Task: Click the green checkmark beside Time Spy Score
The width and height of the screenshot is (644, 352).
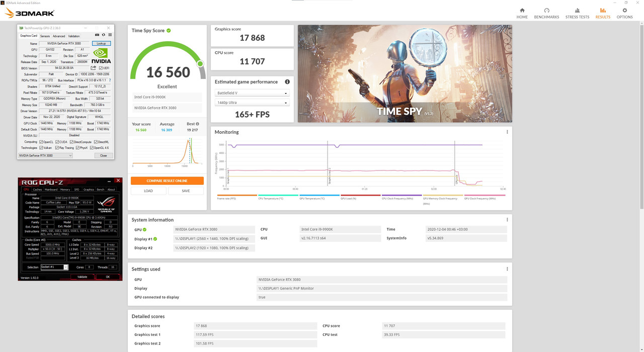Action: pyautogui.click(x=169, y=31)
